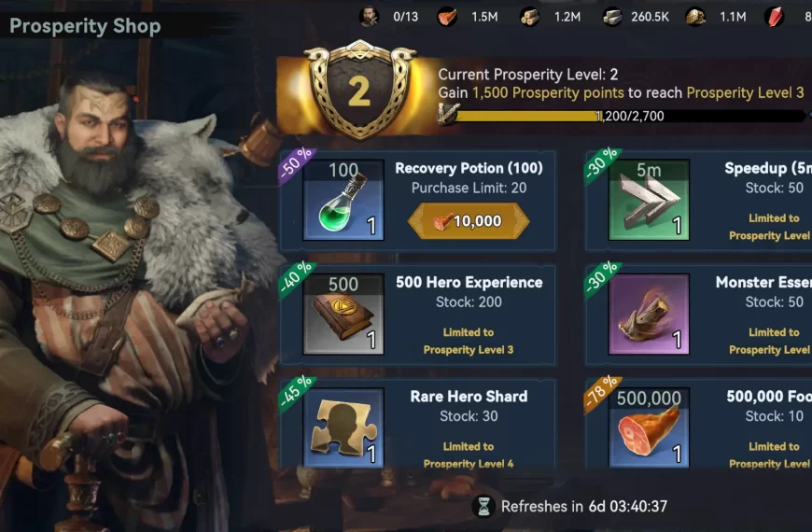812x532 pixels.
Task: Click the wood logs resource icon
Action: (530, 17)
